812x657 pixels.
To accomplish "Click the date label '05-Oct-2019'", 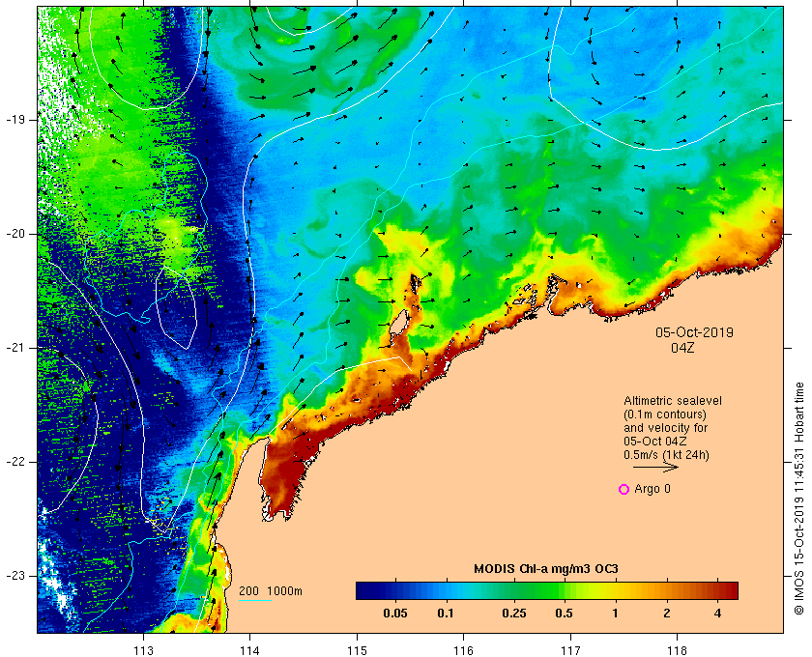I will (x=694, y=332).
